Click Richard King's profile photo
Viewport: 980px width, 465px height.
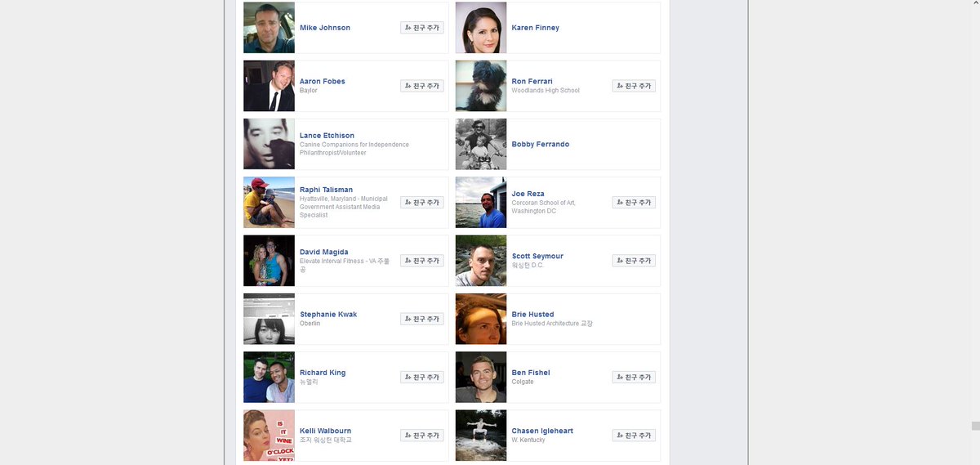[269, 378]
